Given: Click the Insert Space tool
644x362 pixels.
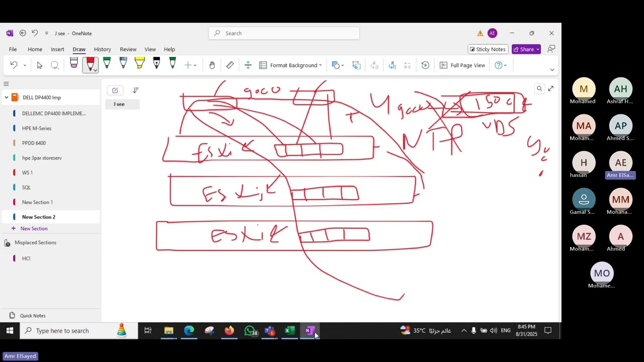Looking at the screenshot, I should pyautogui.click(x=248, y=65).
